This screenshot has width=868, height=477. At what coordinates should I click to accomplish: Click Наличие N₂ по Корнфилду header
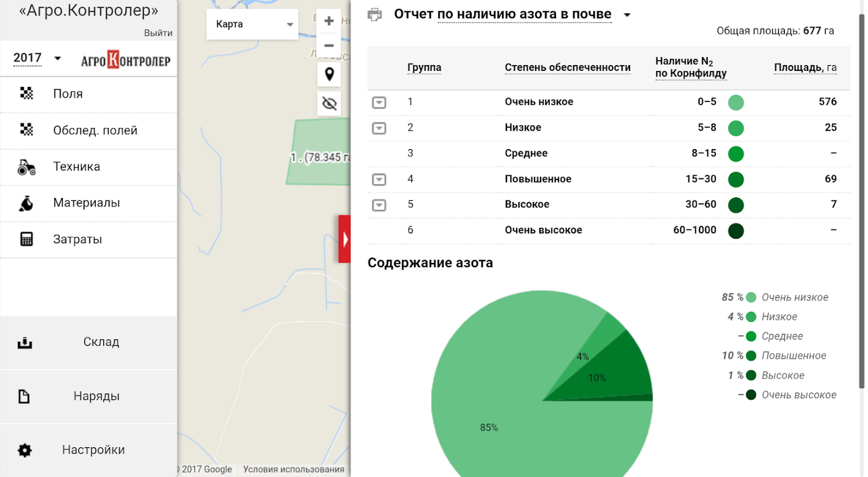pos(691,67)
